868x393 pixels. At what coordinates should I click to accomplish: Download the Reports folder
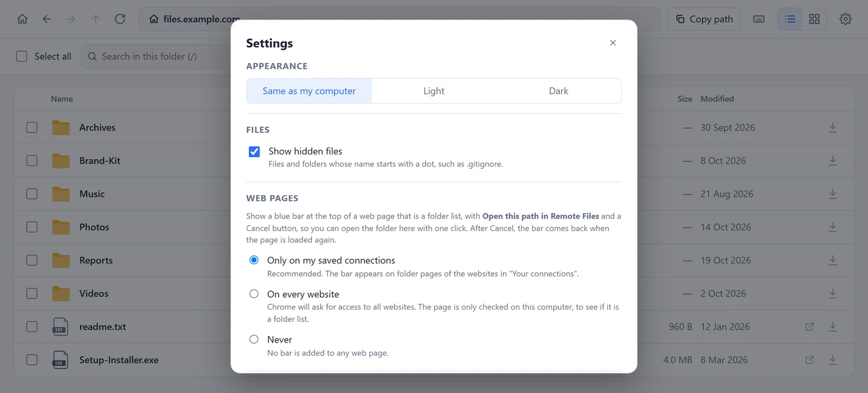point(833,260)
